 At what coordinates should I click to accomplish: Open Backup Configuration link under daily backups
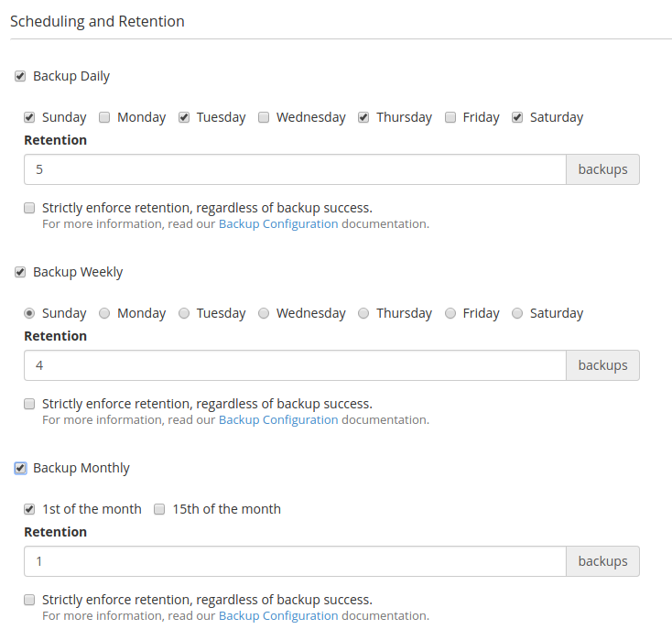[x=278, y=223]
